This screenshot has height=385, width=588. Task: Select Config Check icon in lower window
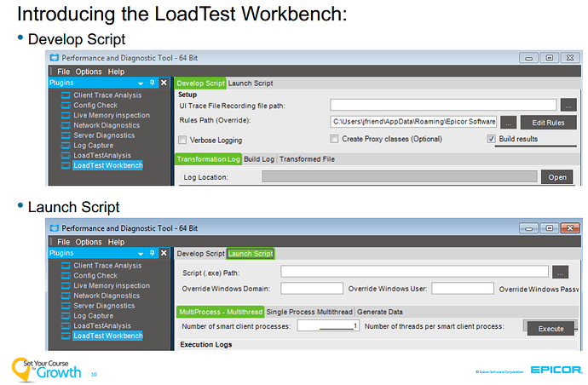tap(66, 275)
